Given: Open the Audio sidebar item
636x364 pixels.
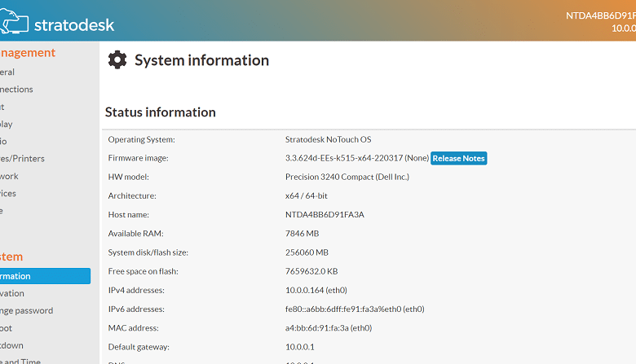Looking at the screenshot, I should click(3, 142).
